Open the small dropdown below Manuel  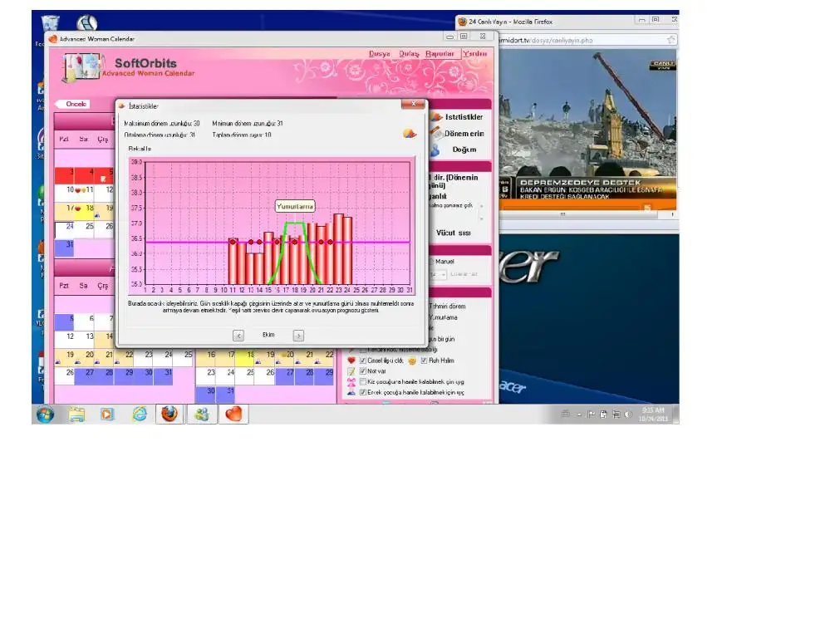[438, 274]
